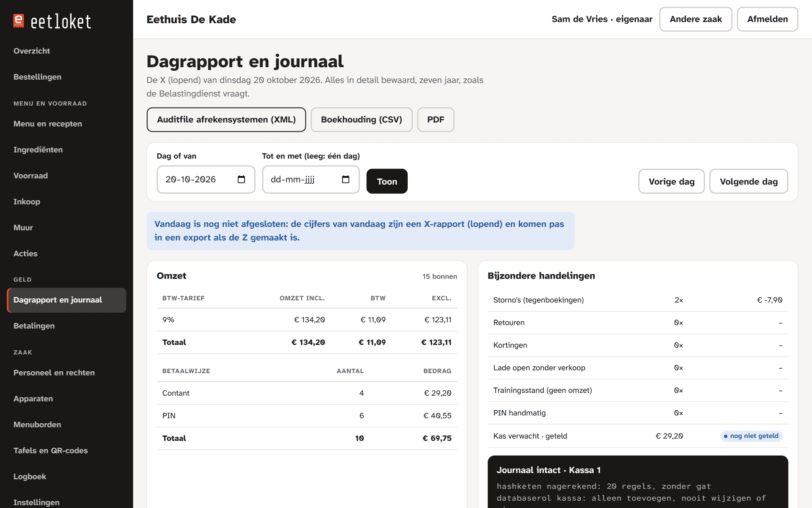Click Storno's (tegenboekingen) row
The image size is (812, 508).
638,300
